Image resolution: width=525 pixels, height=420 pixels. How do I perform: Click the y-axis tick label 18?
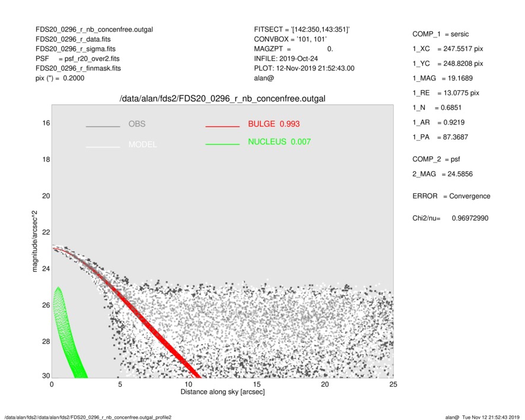pos(46,160)
